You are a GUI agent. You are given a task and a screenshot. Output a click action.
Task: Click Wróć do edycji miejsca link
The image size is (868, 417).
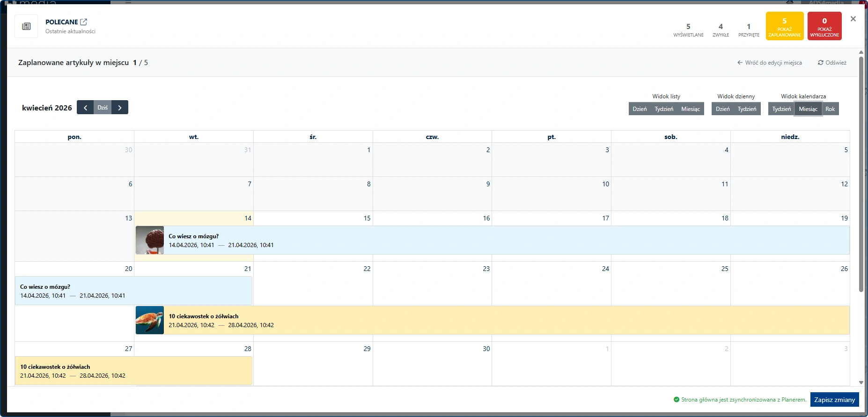pyautogui.click(x=769, y=63)
